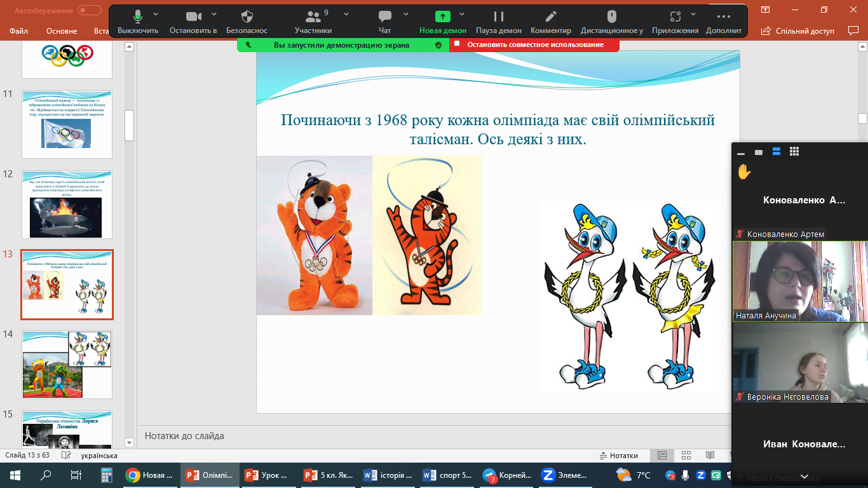This screenshot has height=488, width=868.
Task: Mute microphone with Выключить button in Zoom toolbar
Action: coord(138,22)
